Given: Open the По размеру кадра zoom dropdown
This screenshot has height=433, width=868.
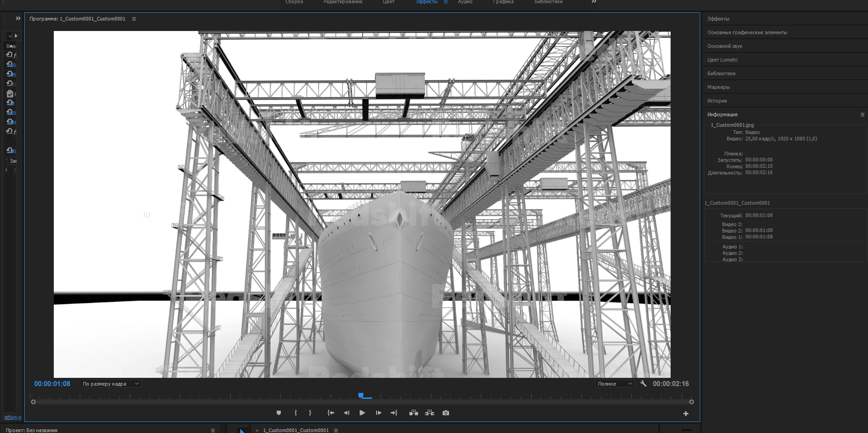Looking at the screenshot, I should point(110,384).
